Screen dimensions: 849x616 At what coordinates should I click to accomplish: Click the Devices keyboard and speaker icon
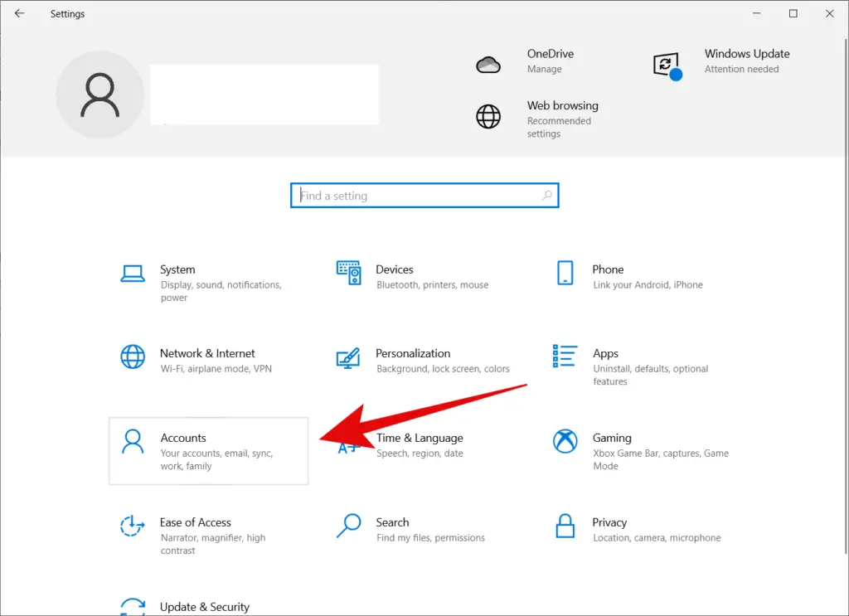(349, 272)
